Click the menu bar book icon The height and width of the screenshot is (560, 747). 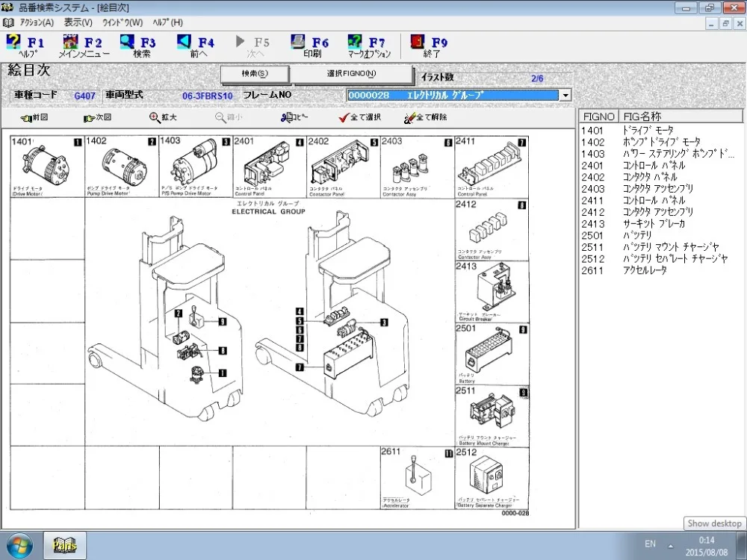coord(8,22)
